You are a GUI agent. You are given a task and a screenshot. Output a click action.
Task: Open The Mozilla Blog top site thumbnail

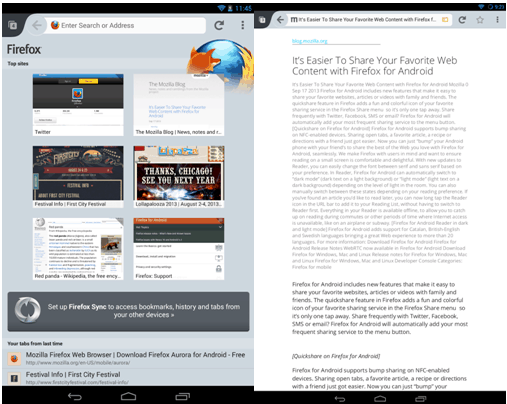click(179, 105)
